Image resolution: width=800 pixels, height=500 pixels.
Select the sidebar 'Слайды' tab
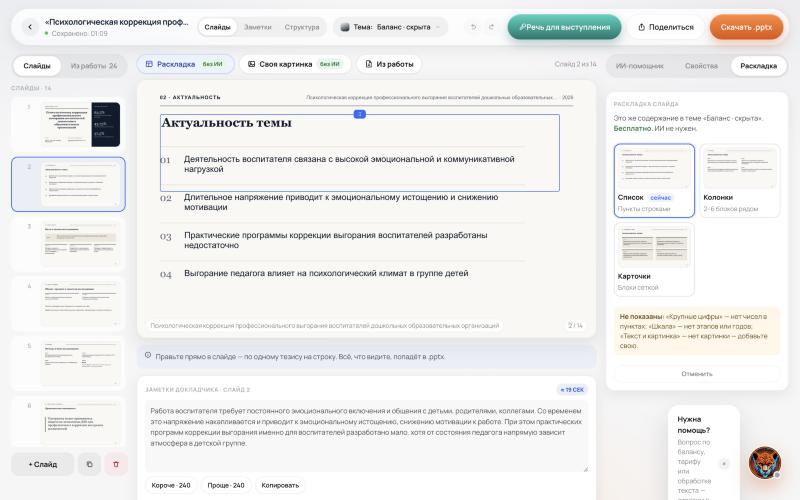(x=37, y=66)
